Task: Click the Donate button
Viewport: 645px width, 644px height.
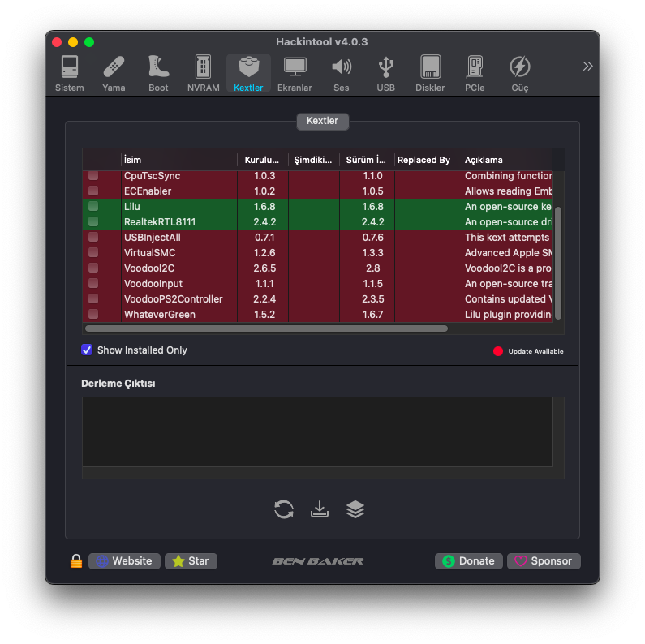Action: coord(469,560)
